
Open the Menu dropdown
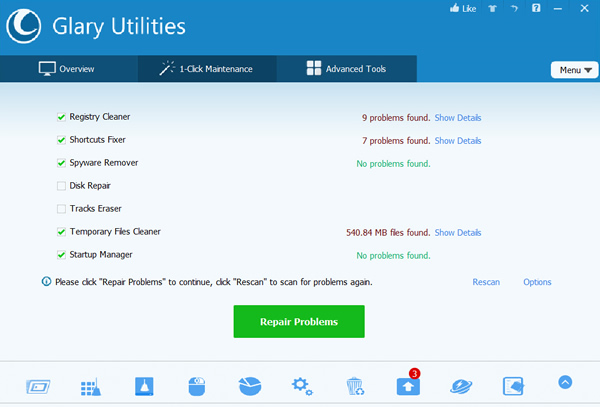pos(574,70)
